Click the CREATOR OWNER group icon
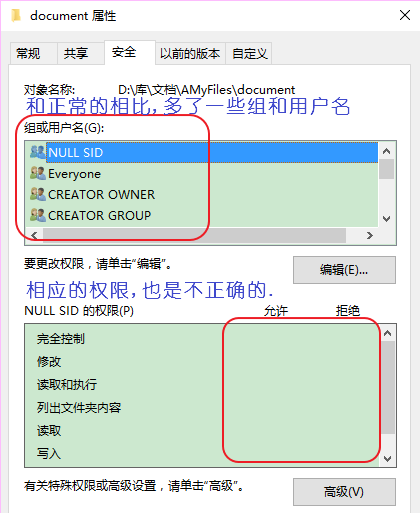This screenshot has height=513, width=420. tap(37, 194)
